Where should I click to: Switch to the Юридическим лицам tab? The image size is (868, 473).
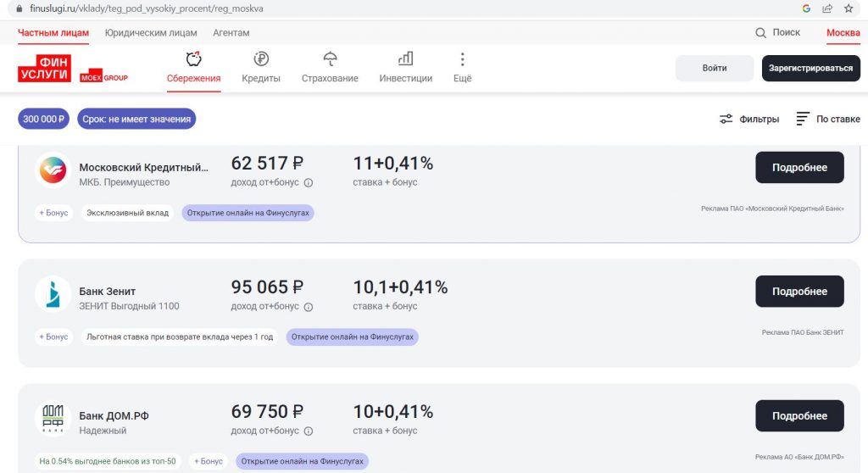tap(151, 33)
